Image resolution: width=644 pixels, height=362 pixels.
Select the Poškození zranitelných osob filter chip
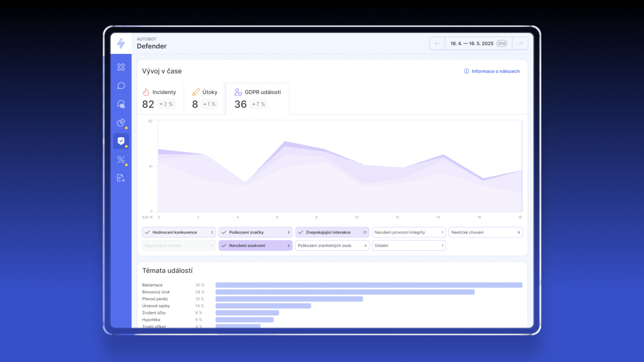point(332,246)
